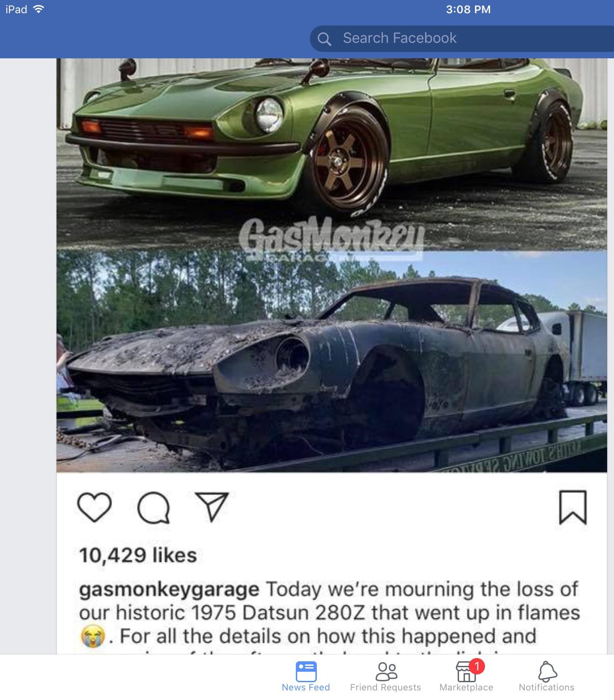The height and width of the screenshot is (700, 614).
Task: Tap the heart like icon
Action: (x=94, y=507)
